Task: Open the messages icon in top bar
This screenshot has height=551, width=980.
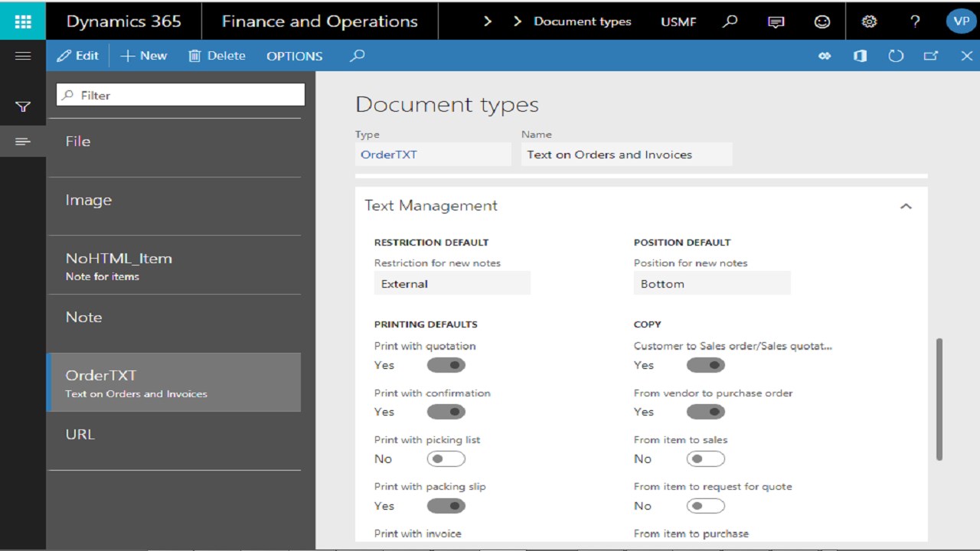Action: tap(776, 21)
